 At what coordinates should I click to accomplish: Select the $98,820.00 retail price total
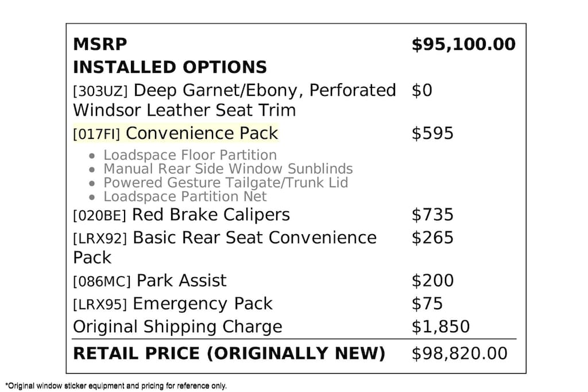[x=459, y=354]
